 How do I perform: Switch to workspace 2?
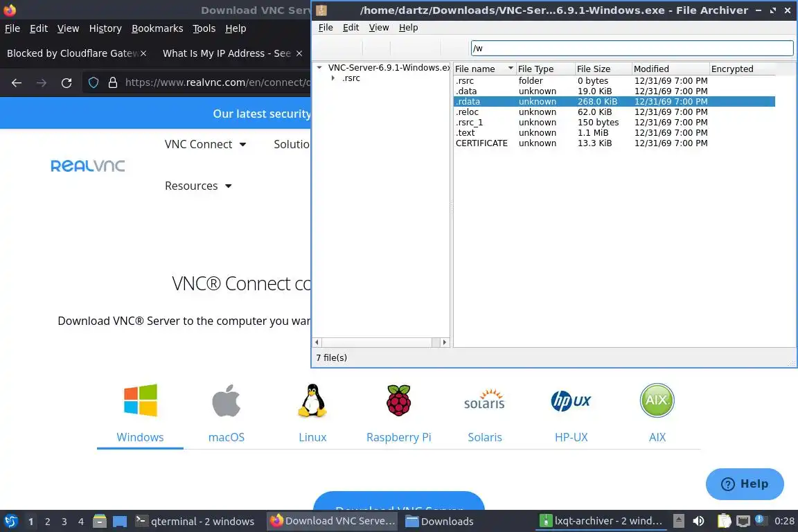click(x=47, y=522)
